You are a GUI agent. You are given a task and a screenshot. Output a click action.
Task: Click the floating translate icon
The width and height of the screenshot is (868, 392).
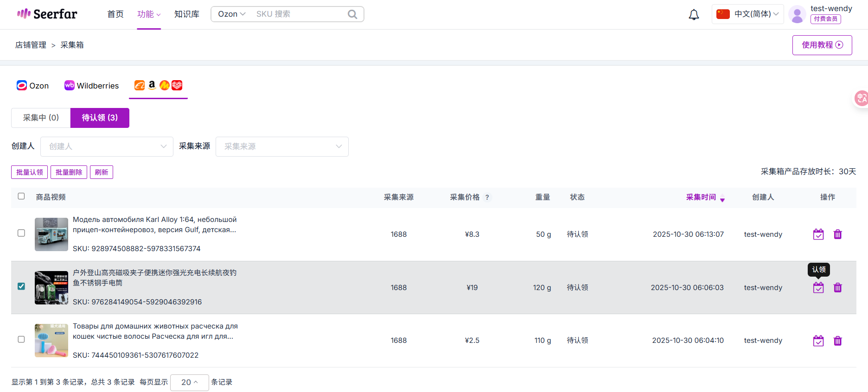pos(861,98)
